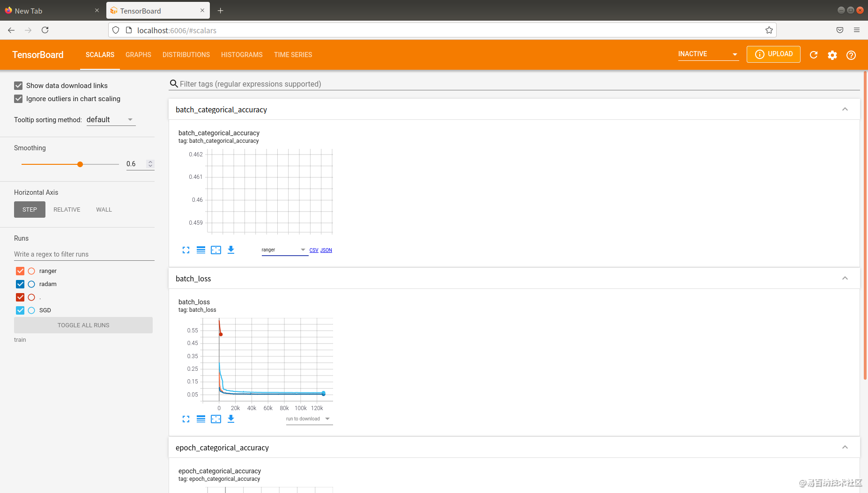Uncheck Show data download links
Viewport: 868px width, 493px height.
[x=18, y=86]
